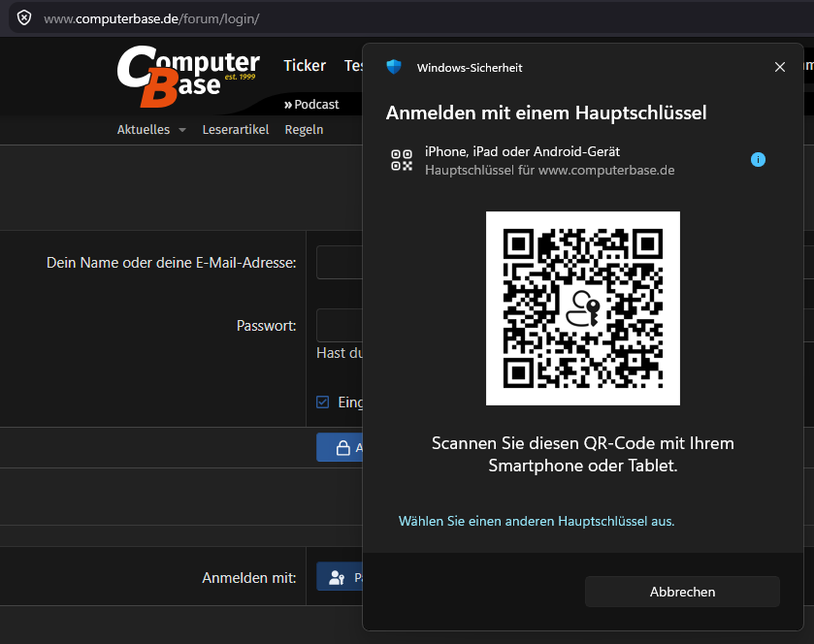The width and height of the screenshot is (814, 644).
Task: Click the Windows-Sicherheit shield icon
Action: pyautogui.click(x=394, y=67)
